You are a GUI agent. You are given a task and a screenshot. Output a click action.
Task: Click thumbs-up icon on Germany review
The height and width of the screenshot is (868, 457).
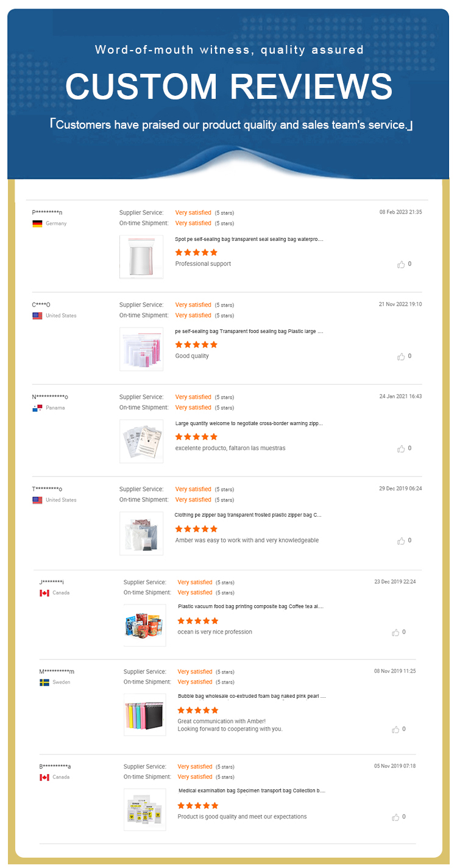tap(401, 264)
